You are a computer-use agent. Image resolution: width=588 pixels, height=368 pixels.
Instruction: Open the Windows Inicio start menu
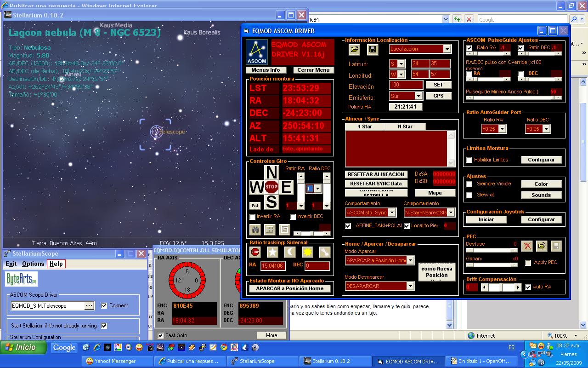coord(23,348)
